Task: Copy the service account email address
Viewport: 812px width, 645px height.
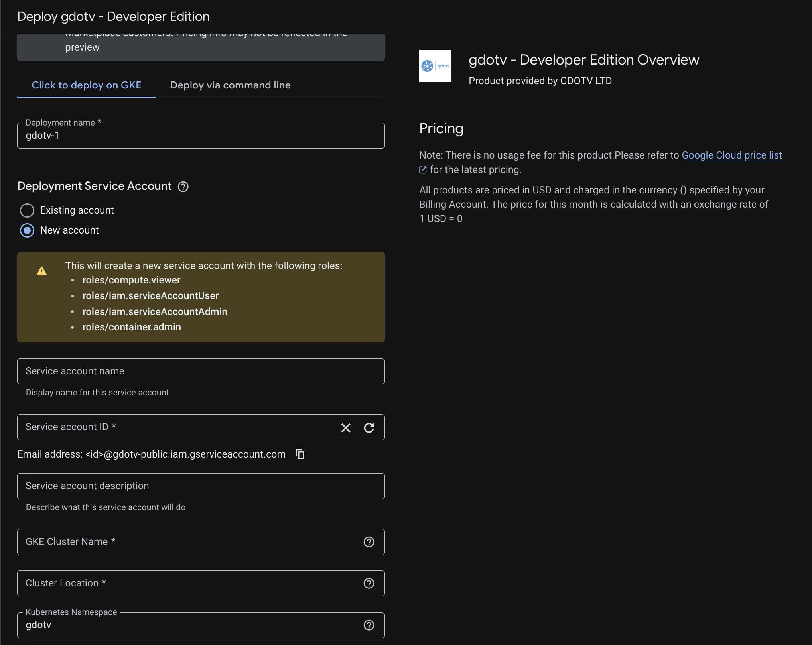Action: click(300, 454)
